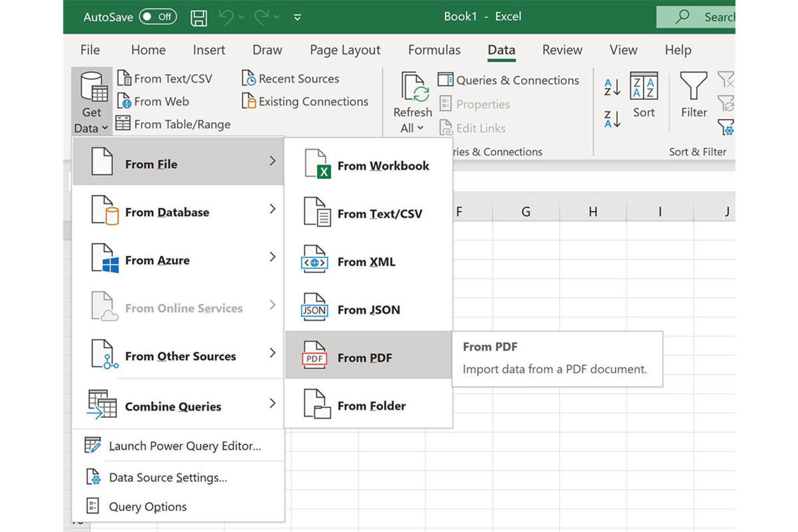Click From Table/Range in the ribbon
The image size is (798, 532).
coord(173,124)
